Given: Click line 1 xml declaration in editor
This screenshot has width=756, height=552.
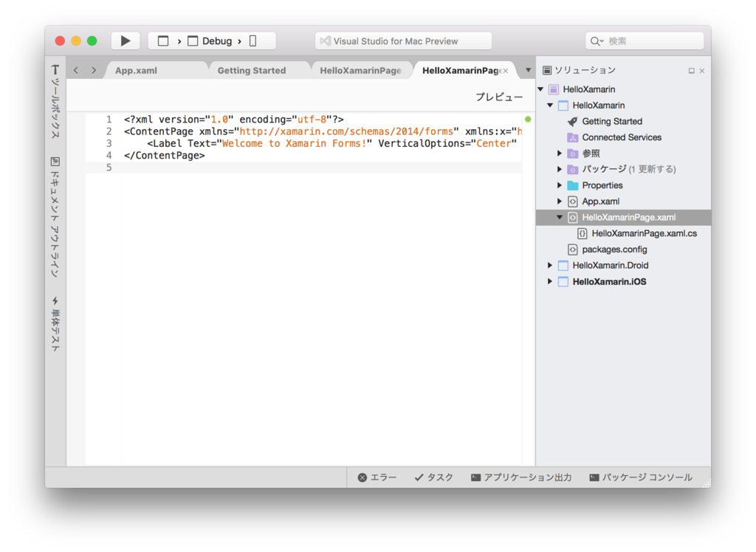Looking at the screenshot, I should 234,119.
